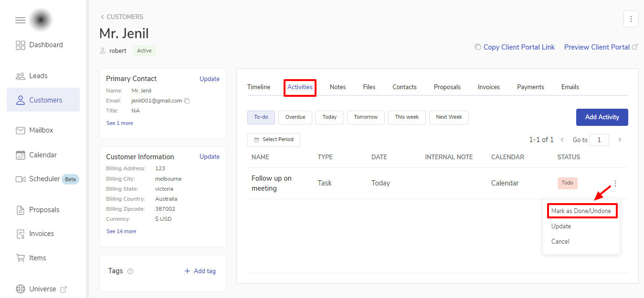This screenshot has width=644, height=298.
Task: Toggle the This week filter
Action: tap(406, 117)
